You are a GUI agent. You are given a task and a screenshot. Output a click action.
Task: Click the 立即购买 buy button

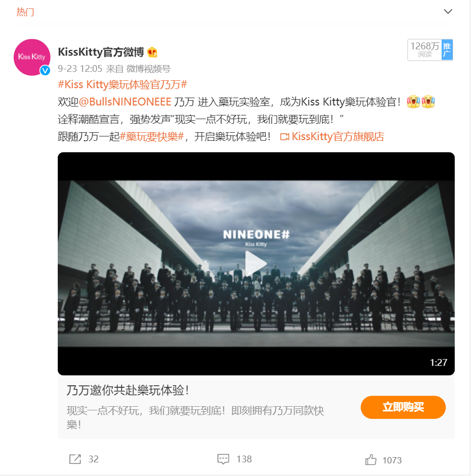click(403, 407)
